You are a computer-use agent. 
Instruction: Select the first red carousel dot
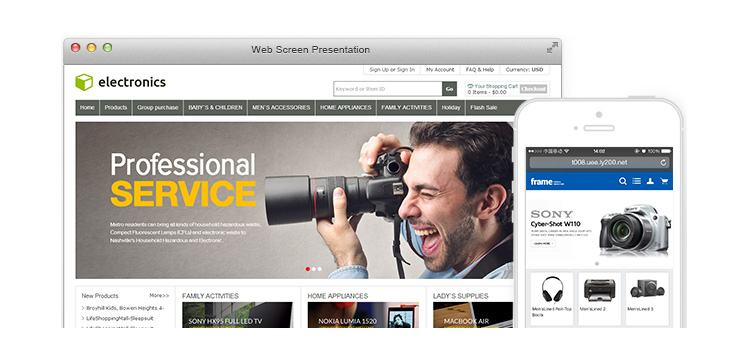click(x=308, y=269)
